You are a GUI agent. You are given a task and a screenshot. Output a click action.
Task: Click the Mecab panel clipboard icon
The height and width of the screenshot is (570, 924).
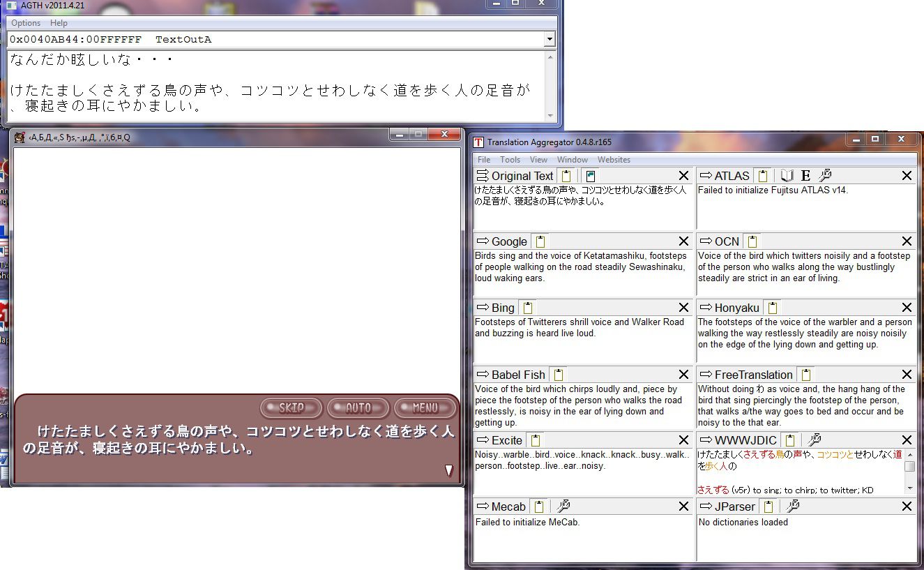[x=539, y=507]
